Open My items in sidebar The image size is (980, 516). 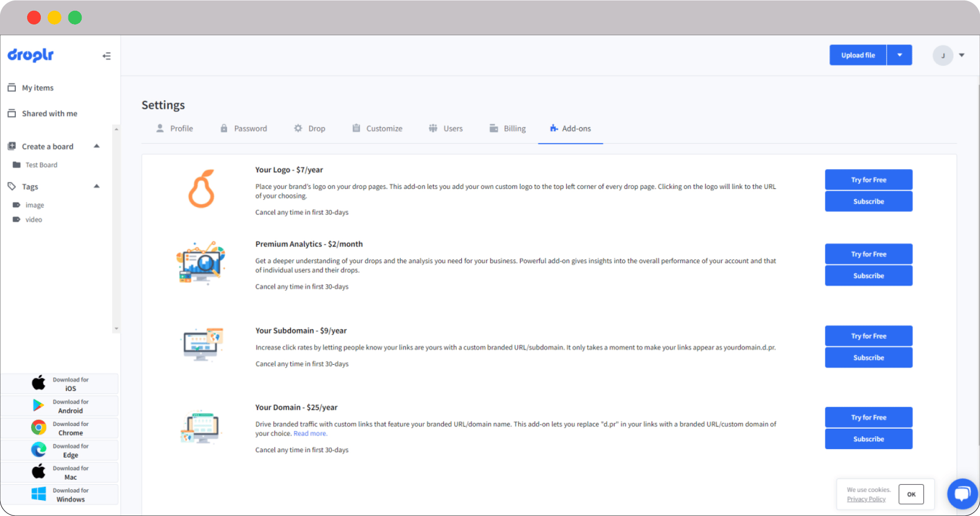37,88
